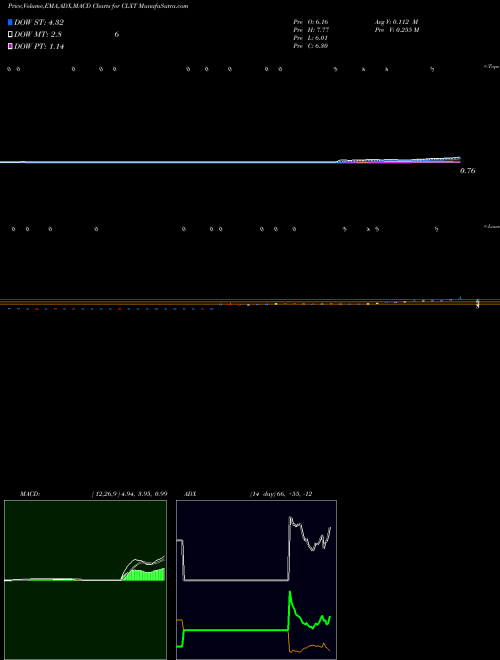500x660 pixels.
Task: Click the 0.76 price label
Action: (468, 170)
